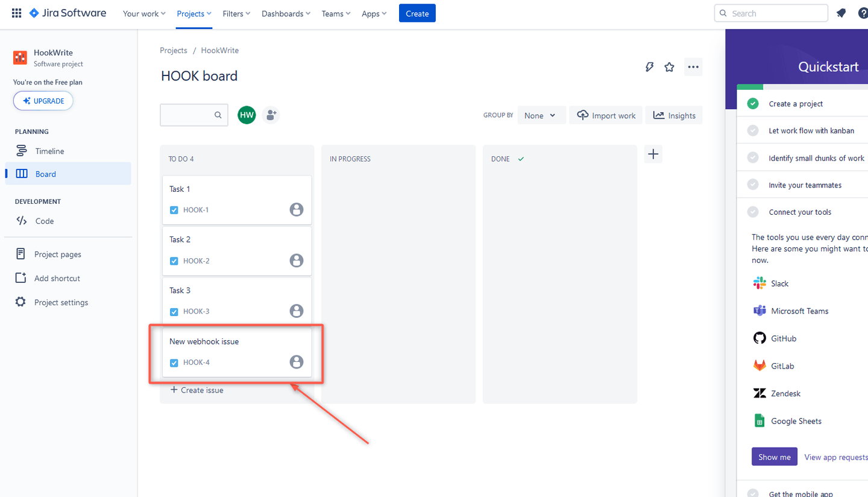The height and width of the screenshot is (497, 868).
Task: Trigger board automation with the lightning bolt icon
Action: [649, 67]
